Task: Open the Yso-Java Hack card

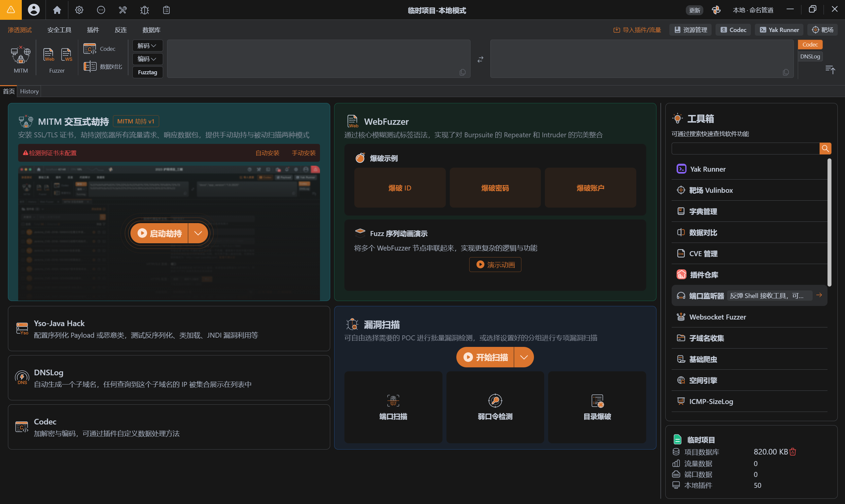Action: pyautogui.click(x=169, y=329)
